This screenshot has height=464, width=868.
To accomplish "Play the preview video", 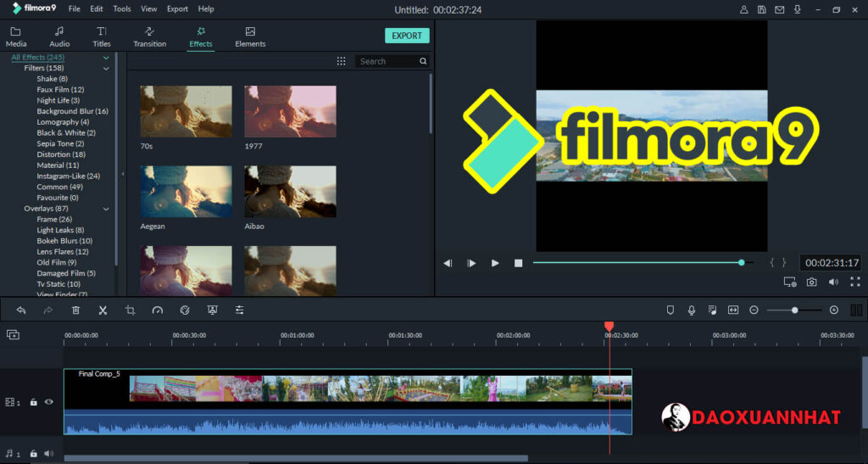I will click(495, 263).
